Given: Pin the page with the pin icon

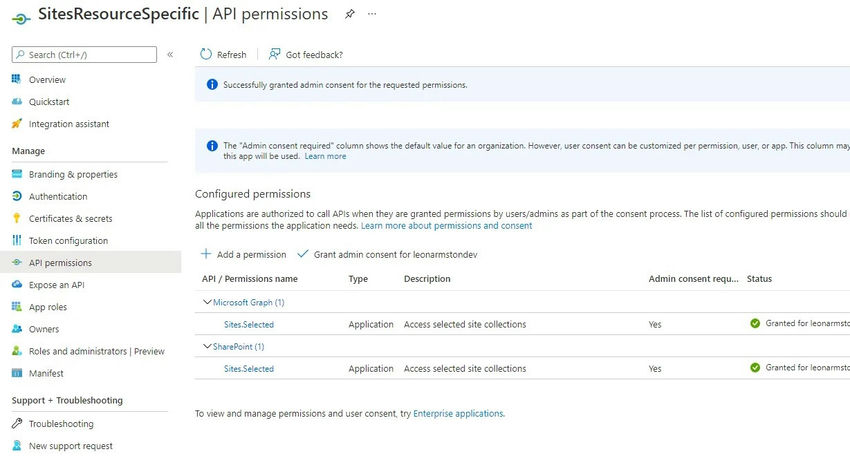Looking at the screenshot, I should 350,14.
